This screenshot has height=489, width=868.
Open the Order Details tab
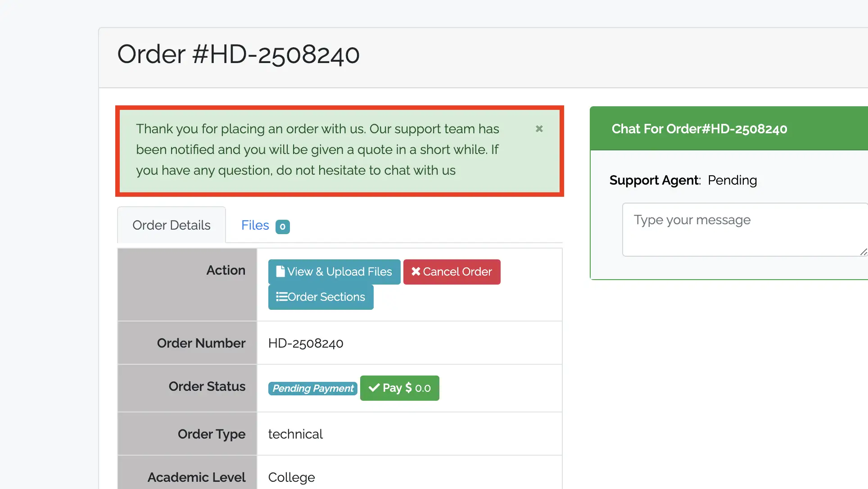pyautogui.click(x=171, y=225)
